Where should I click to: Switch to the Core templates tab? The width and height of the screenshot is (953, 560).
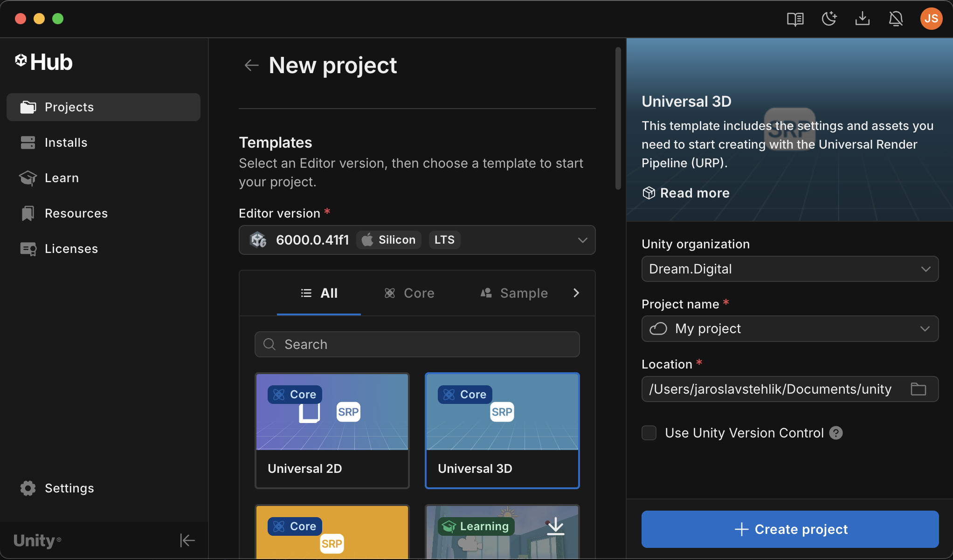(409, 293)
